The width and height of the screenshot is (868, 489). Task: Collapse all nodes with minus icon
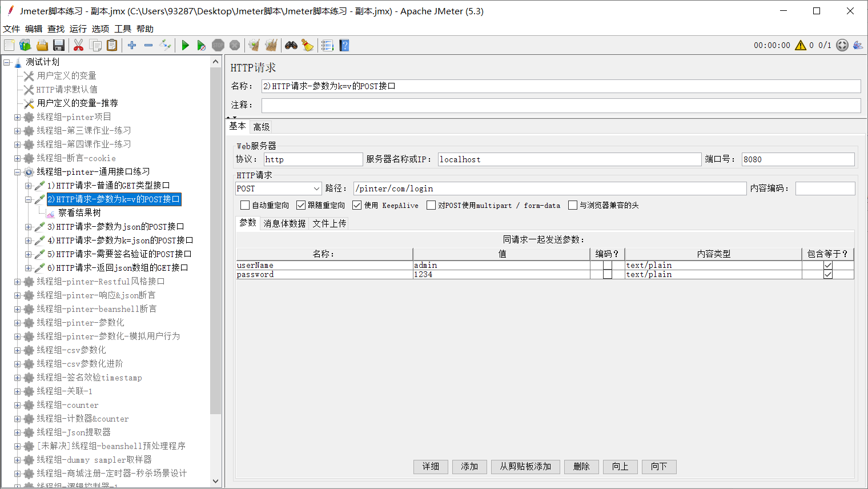pos(148,45)
